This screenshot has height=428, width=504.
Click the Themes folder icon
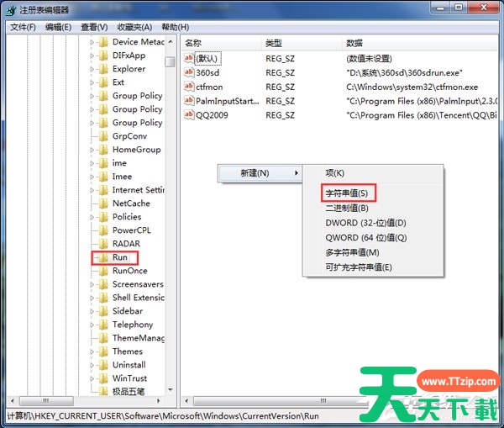tap(103, 351)
